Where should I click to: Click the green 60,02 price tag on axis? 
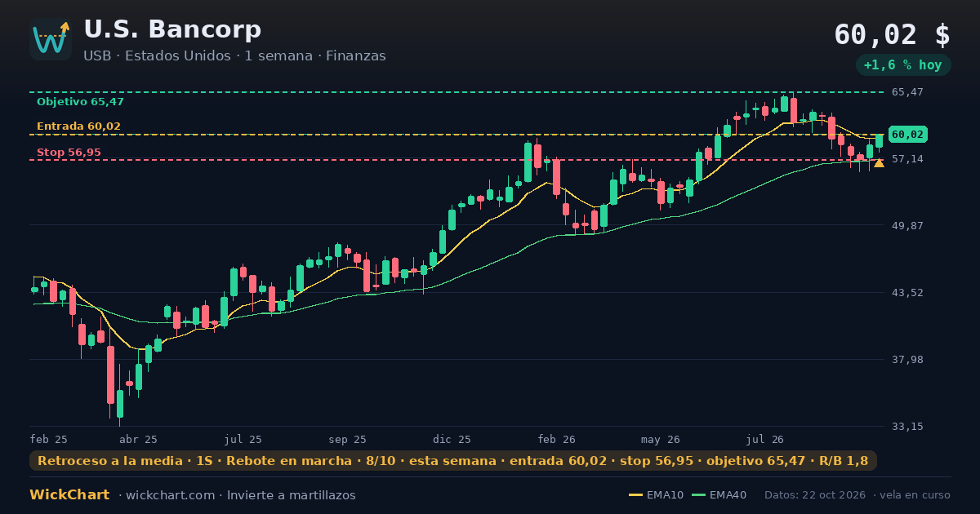click(x=907, y=135)
